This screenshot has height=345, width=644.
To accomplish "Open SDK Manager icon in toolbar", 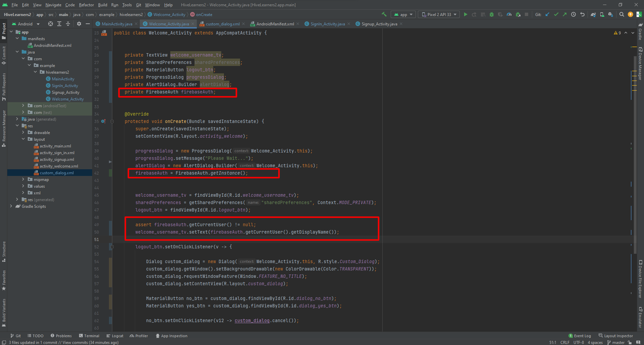I will click(611, 15).
